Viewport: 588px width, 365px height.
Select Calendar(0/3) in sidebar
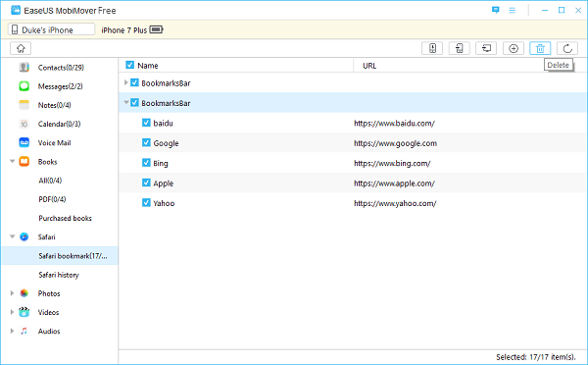tap(59, 124)
